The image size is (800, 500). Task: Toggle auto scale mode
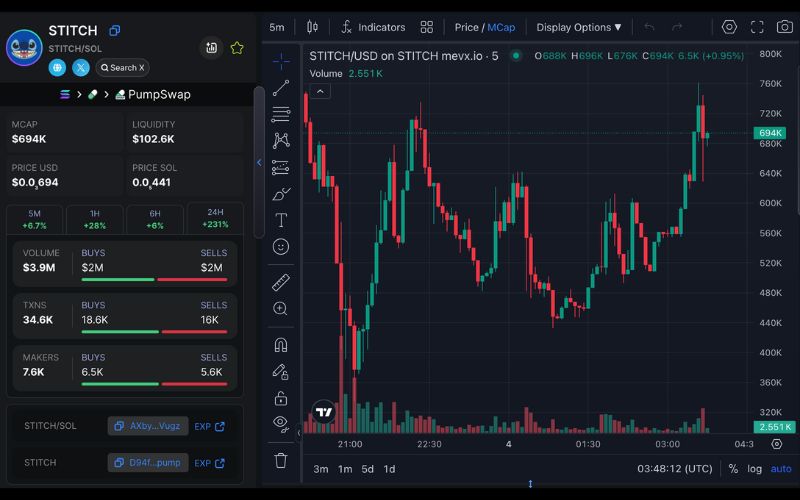781,469
